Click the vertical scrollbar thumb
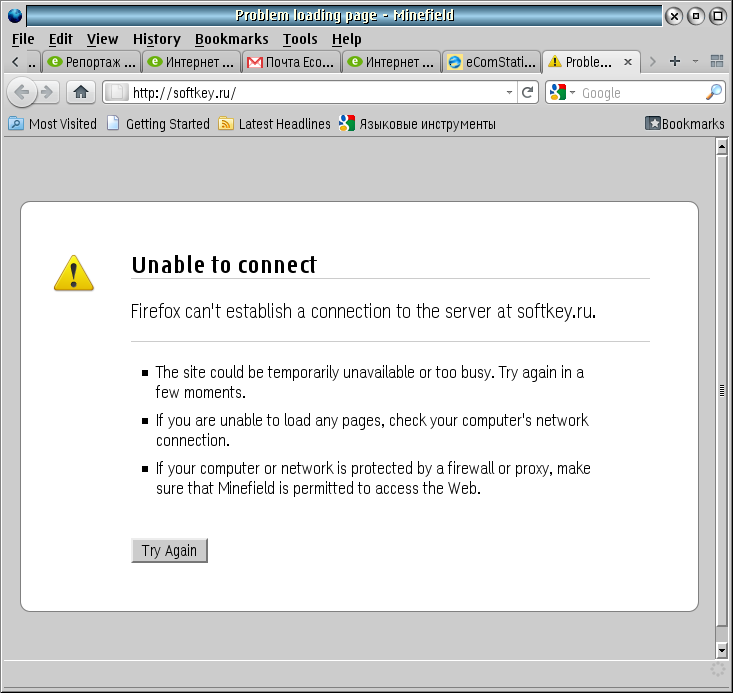Screen dimensions: 733x693 pos(722,390)
